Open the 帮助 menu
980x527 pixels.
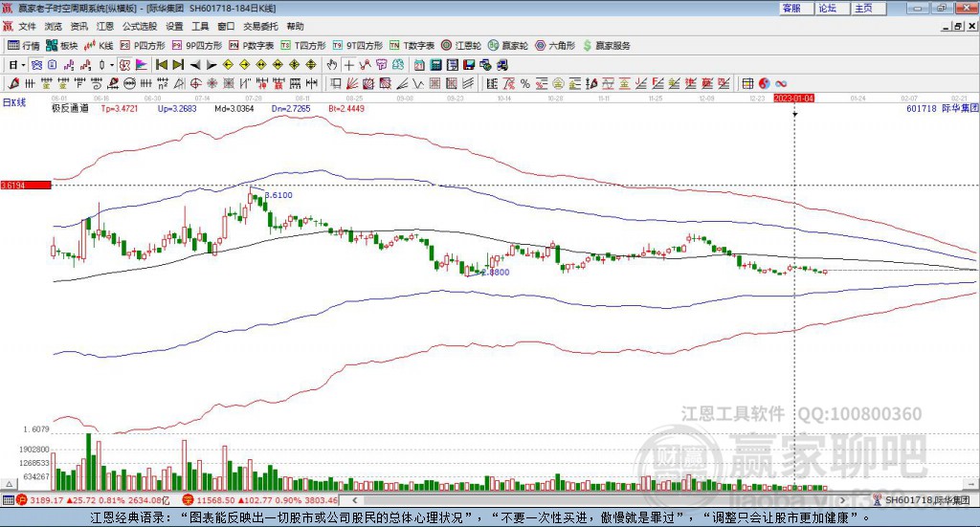[x=295, y=26]
